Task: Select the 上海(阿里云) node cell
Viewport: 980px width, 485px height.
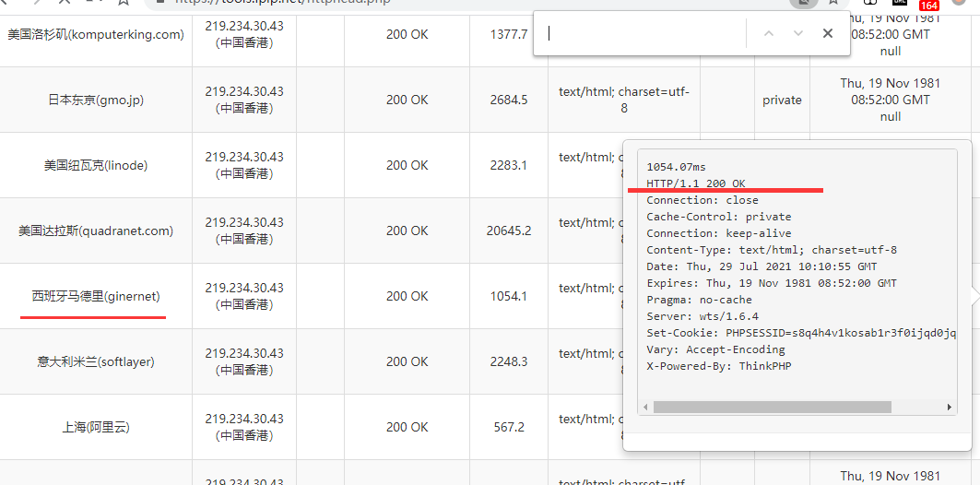Action: pos(96,428)
